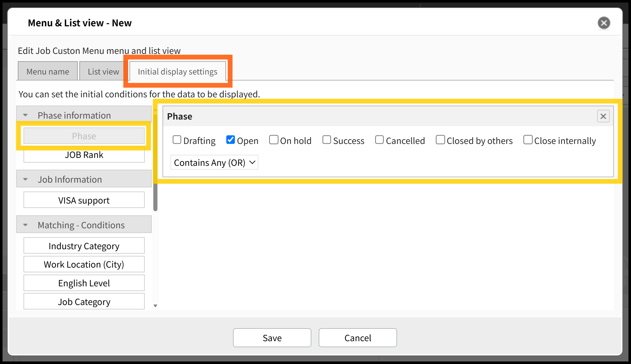
Task: Check the Cancelled phase checkbox
Action: [x=379, y=140]
